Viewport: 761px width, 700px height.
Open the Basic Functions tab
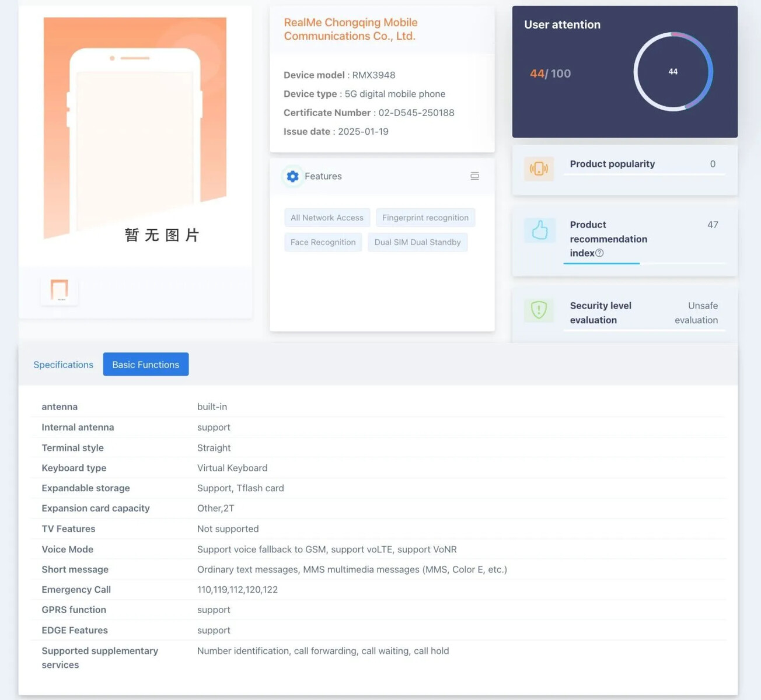click(x=146, y=365)
